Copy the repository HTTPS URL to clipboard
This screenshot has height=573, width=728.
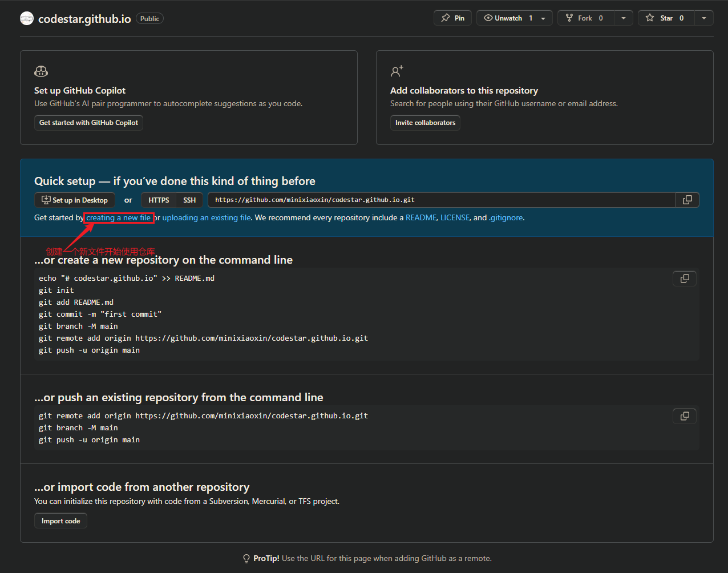coord(687,200)
